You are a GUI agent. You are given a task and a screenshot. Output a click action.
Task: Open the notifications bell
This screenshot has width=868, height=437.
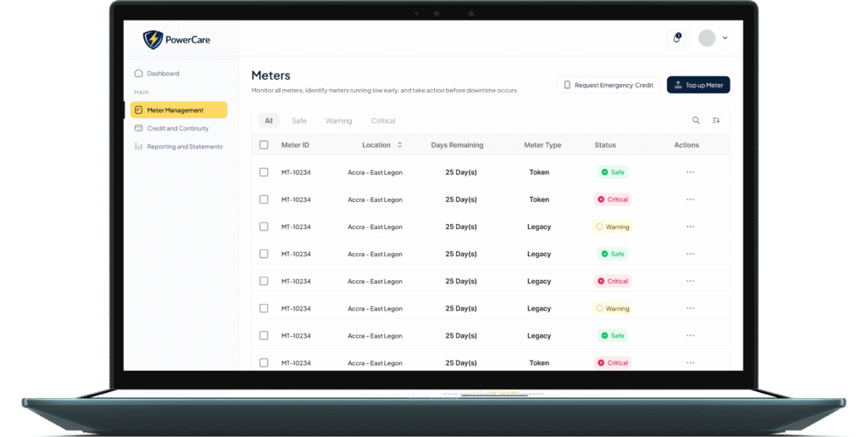tap(676, 38)
